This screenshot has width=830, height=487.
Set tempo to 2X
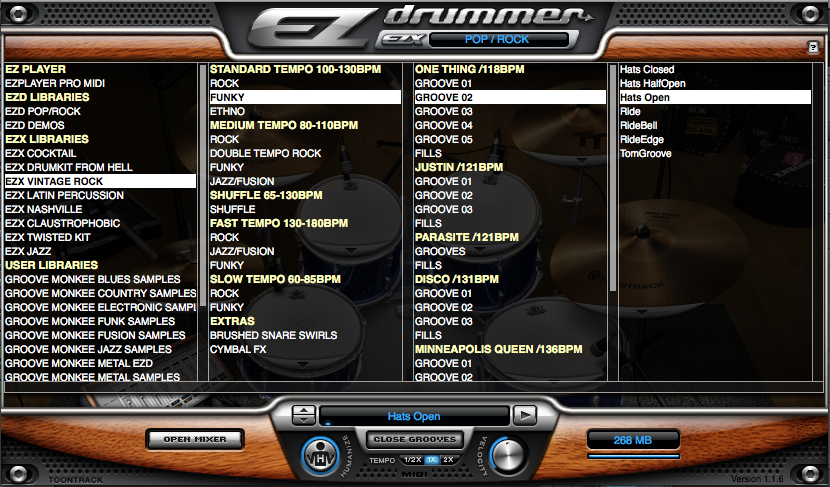coord(448,460)
